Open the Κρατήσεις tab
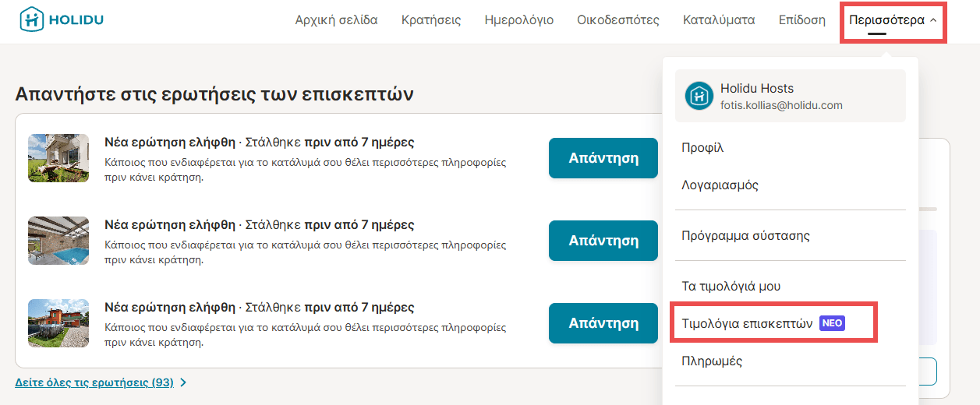 tap(430, 20)
